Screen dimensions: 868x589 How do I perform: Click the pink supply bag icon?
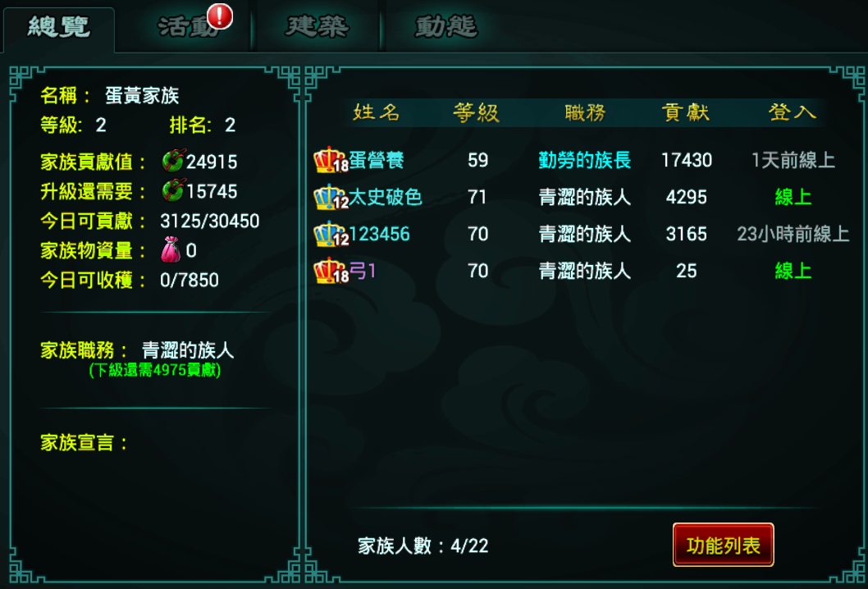[171, 249]
